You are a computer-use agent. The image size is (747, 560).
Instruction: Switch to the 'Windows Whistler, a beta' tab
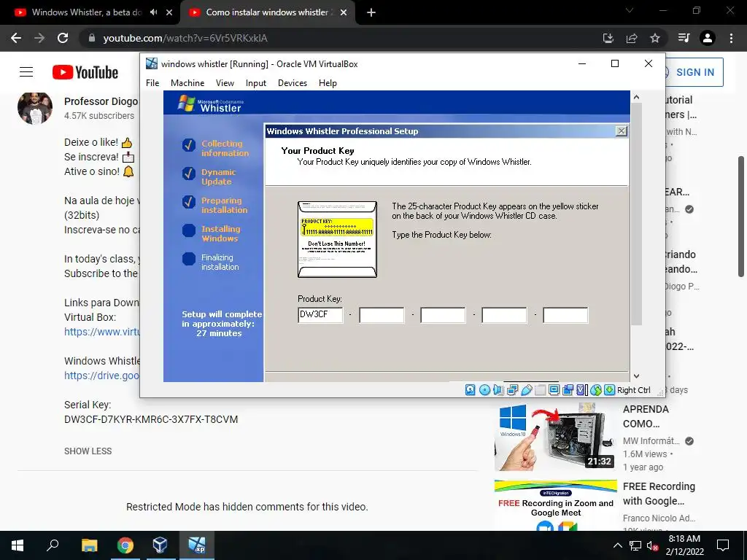pos(86,12)
